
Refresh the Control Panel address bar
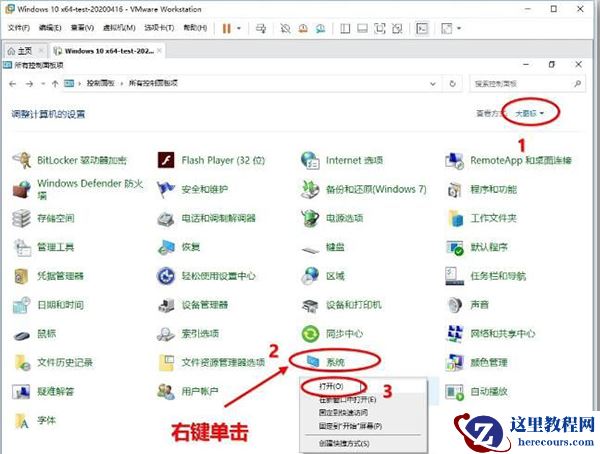(x=452, y=83)
